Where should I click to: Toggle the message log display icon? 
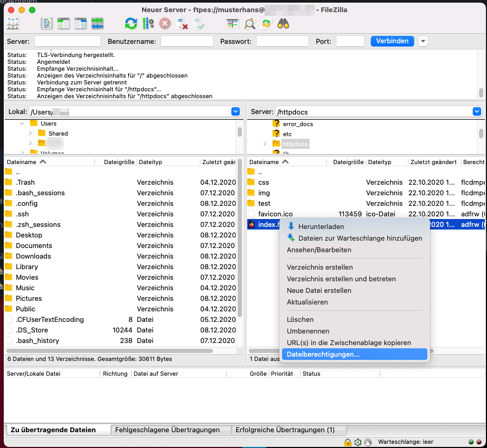click(47, 24)
